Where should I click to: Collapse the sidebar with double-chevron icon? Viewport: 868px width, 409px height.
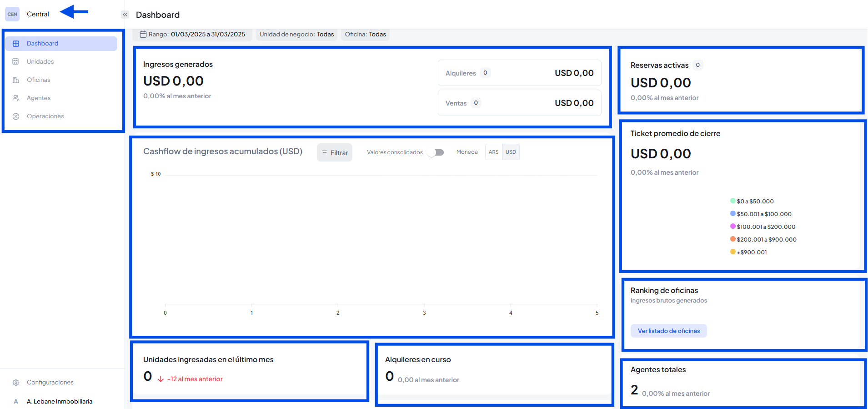click(x=125, y=15)
